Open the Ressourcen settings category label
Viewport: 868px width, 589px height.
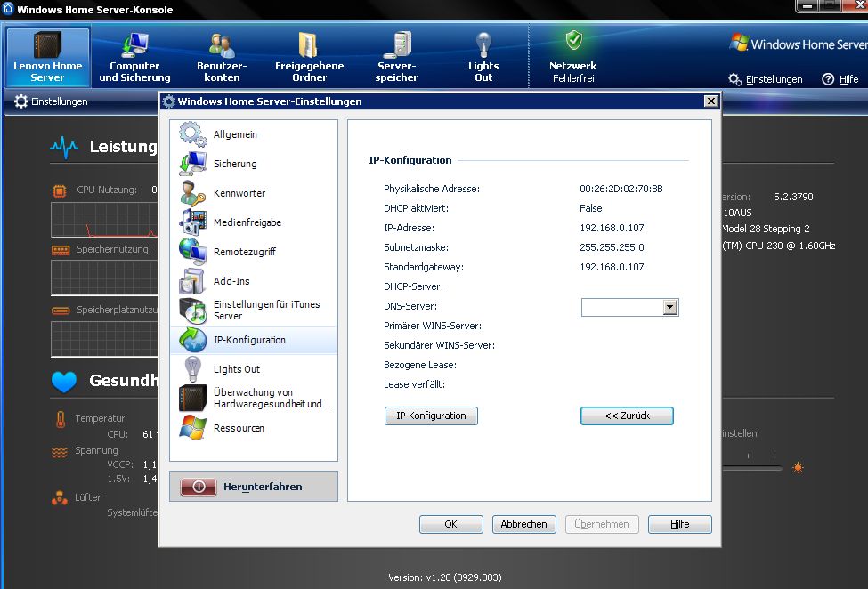click(239, 428)
